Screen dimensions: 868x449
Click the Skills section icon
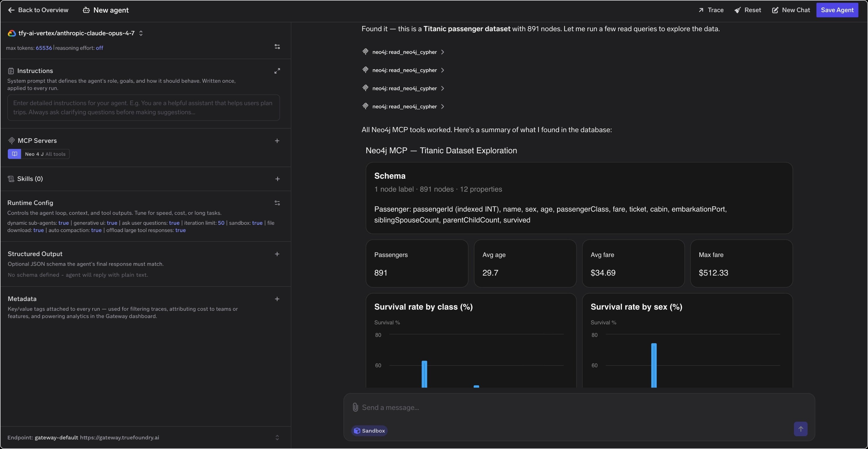(11, 179)
